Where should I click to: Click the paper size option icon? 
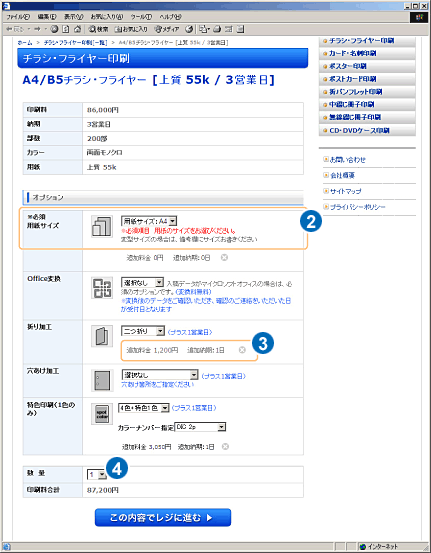point(102,226)
